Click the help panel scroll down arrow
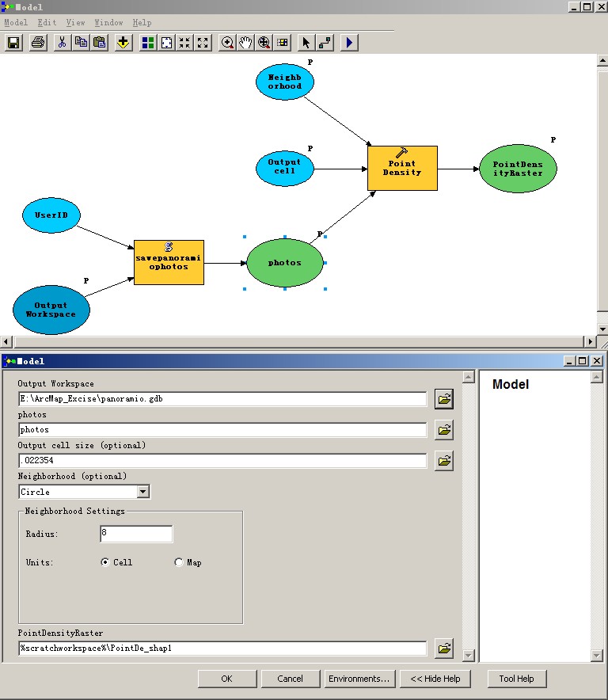 click(597, 655)
